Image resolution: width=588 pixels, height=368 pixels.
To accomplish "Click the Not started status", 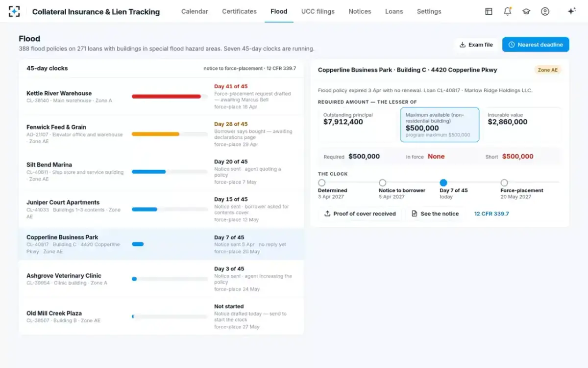I will point(229,306).
